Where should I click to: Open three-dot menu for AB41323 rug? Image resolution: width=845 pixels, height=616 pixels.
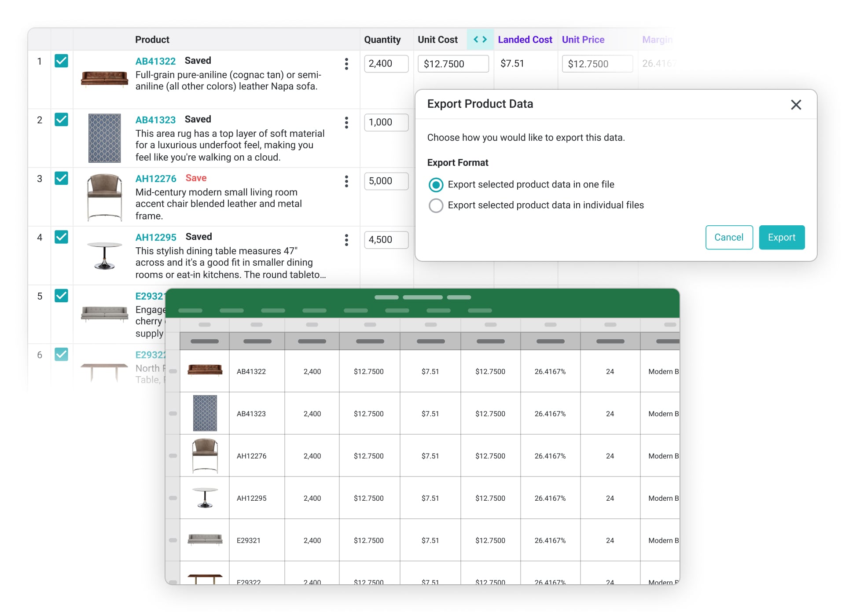346,123
